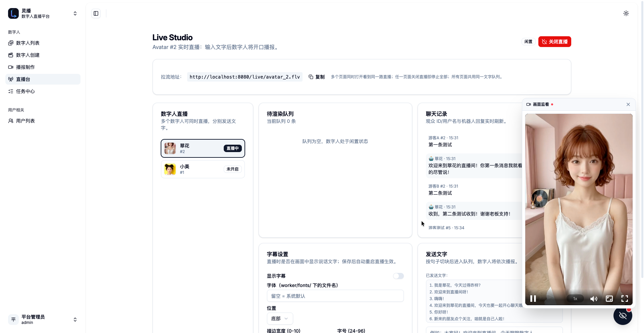Click the 灵播 logo icon
This screenshot has width=644, height=333.
[13, 13]
